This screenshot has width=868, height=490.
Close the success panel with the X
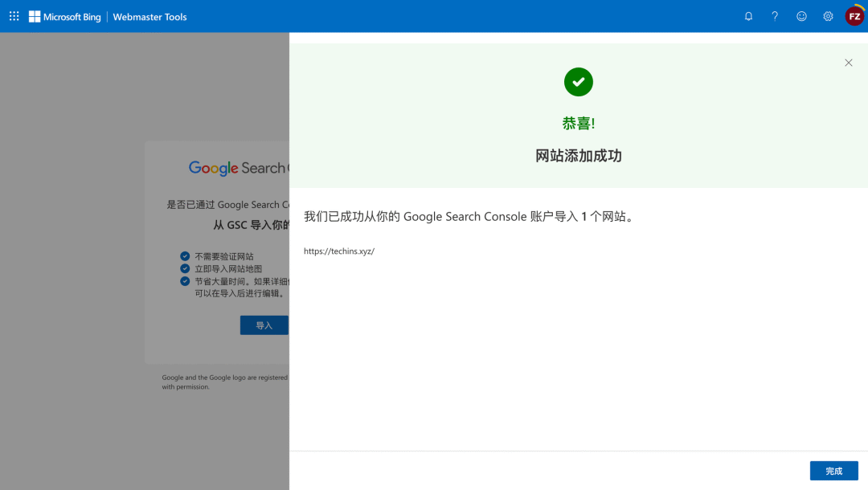pos(849,63)
